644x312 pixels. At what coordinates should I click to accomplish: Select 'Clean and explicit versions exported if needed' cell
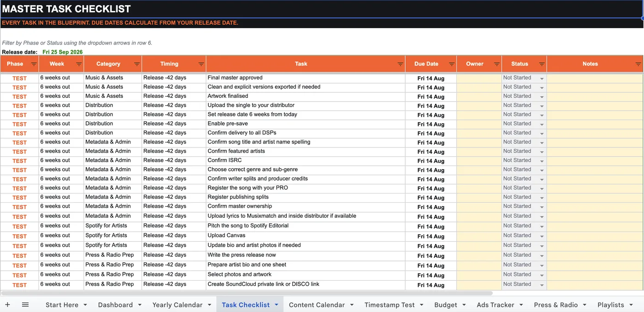click(305, 87)
